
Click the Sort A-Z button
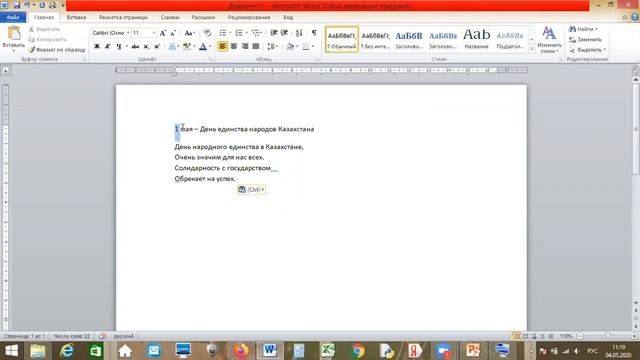tap(299, 33)
